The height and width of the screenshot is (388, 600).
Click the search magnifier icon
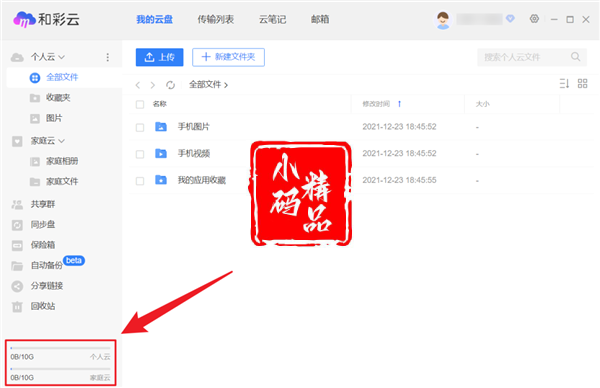pyautogui.click(x=575, y=57)
